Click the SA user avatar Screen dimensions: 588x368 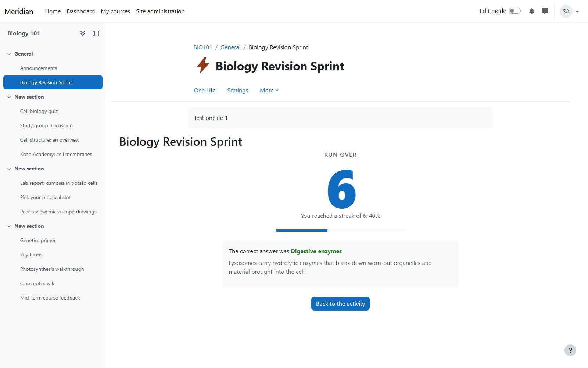point(566,11)
